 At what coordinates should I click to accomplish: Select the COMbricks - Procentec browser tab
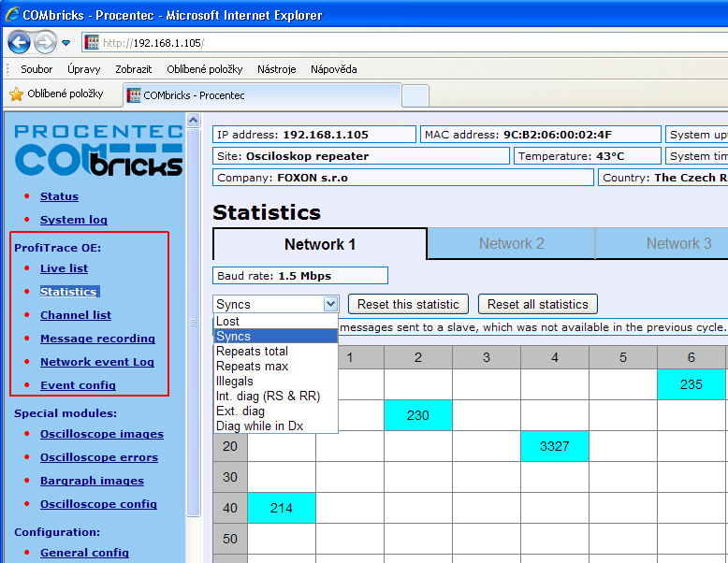[x=262, y=95]
